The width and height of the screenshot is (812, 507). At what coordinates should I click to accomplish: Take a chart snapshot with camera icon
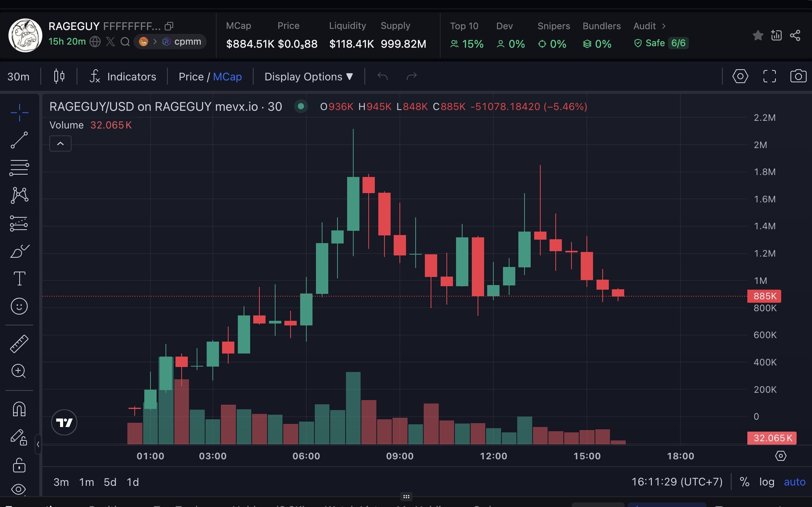click(798, 76)
